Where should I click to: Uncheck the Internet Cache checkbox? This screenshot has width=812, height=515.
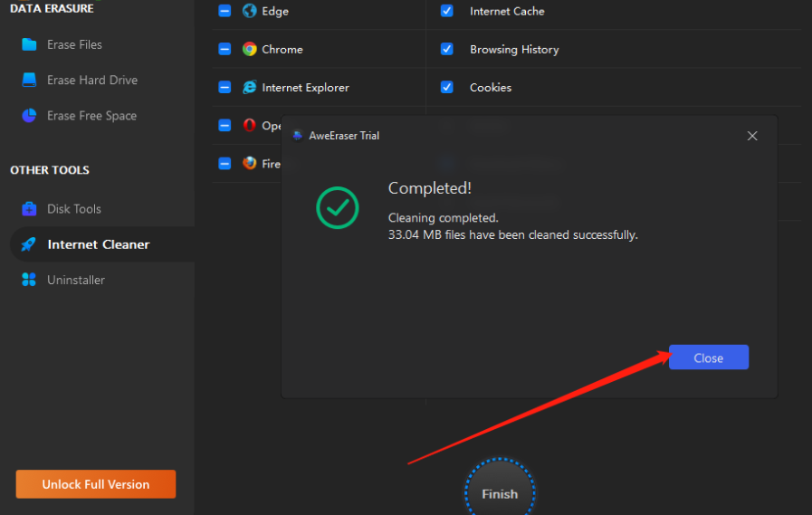[x=447, y=11]
